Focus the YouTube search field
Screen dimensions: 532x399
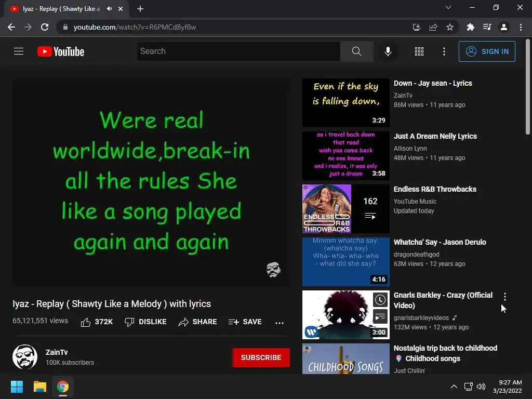pos(238,51)
